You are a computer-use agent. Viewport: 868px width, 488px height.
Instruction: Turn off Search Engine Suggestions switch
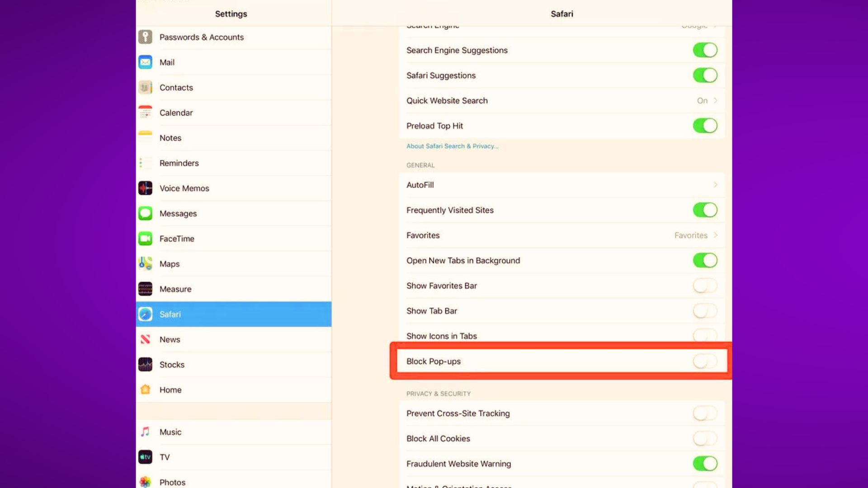(705, 50)
